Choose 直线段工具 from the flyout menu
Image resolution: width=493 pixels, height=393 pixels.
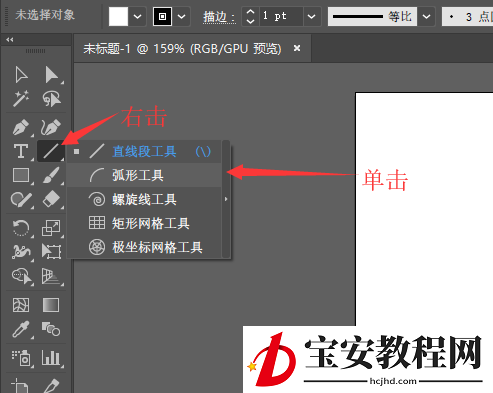[x=144, y=151]
